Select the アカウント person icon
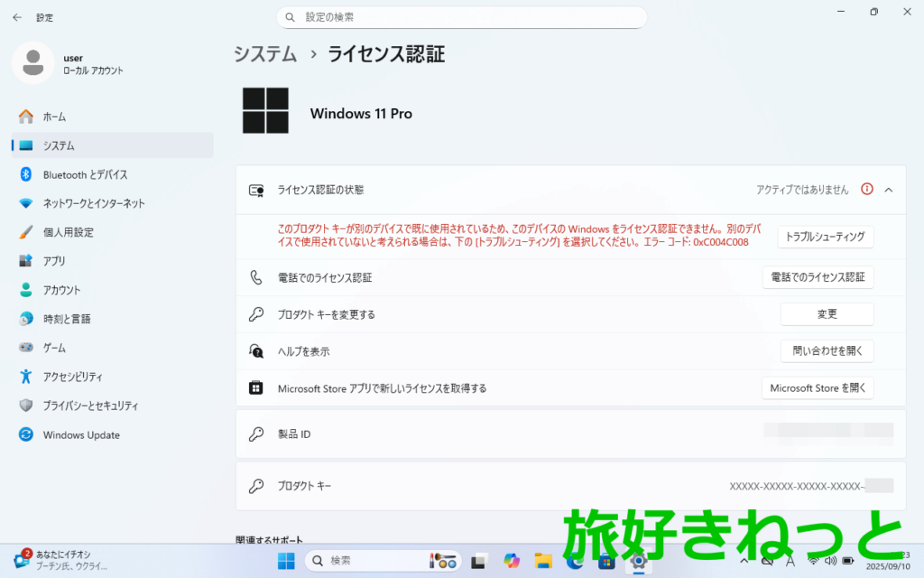This screenshot has width=924, height=578. point(26,290)
